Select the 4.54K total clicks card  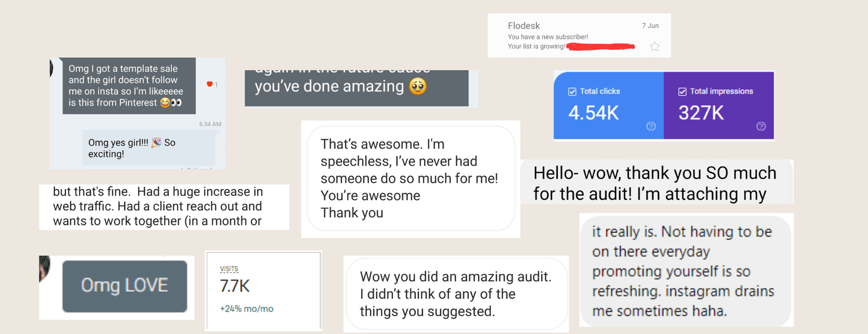pyautogui.click(x=609, y=105)
